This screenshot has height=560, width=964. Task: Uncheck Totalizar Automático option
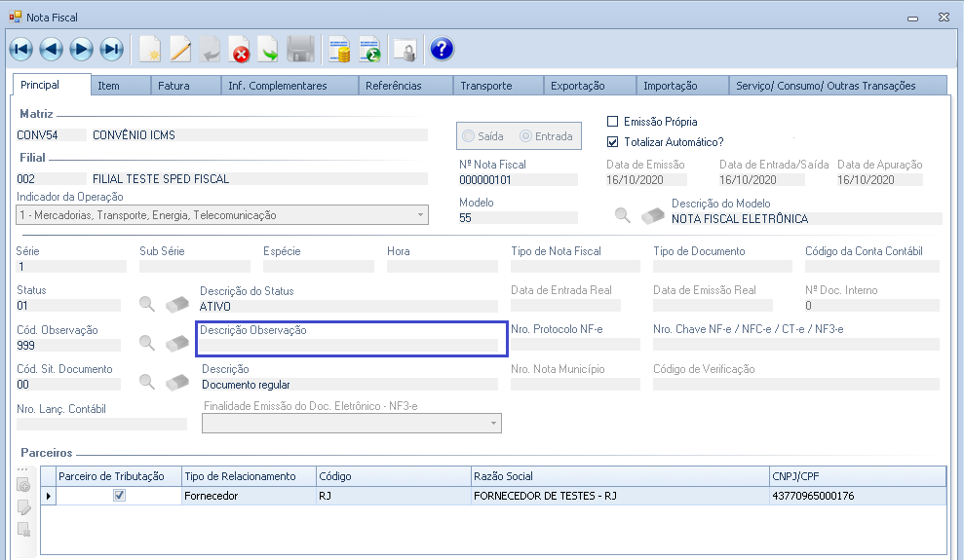(x=613, y=141)
